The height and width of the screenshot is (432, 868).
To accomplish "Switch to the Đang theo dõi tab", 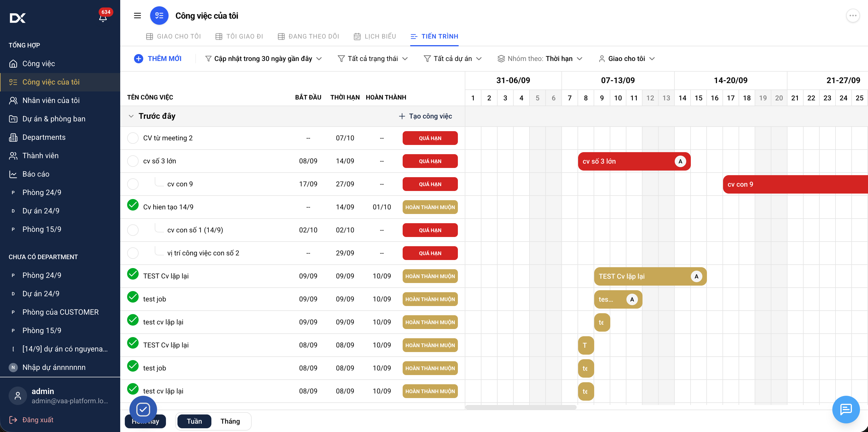I will (308, 37).
